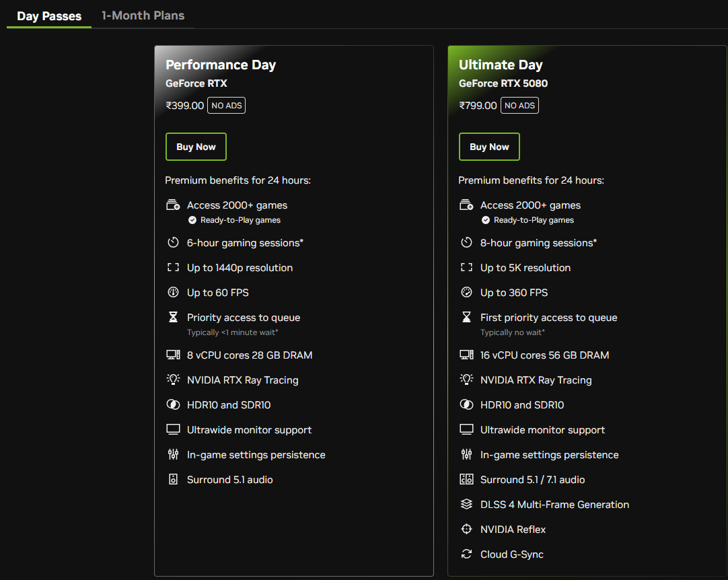728x580 pixels.
Task: Click FPS gauge icon next to 360 FPS
Action: [467, 292]
